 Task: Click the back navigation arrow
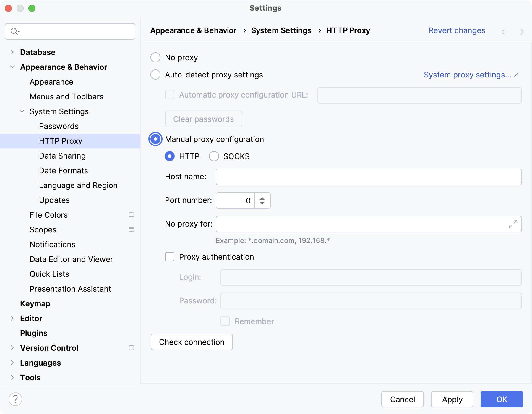point(505,32)
